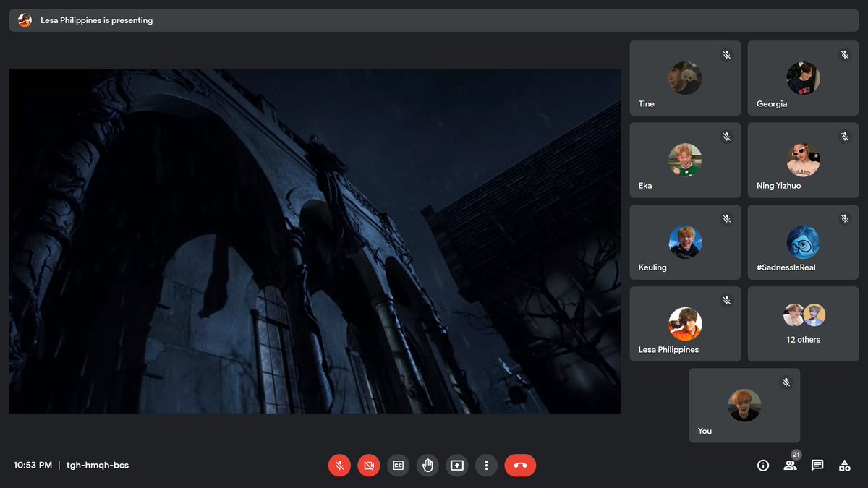The width and height of the screenshot is (868, 488).
Task: Click the 10:53 PM clock
Action: (x=33, y=466)
